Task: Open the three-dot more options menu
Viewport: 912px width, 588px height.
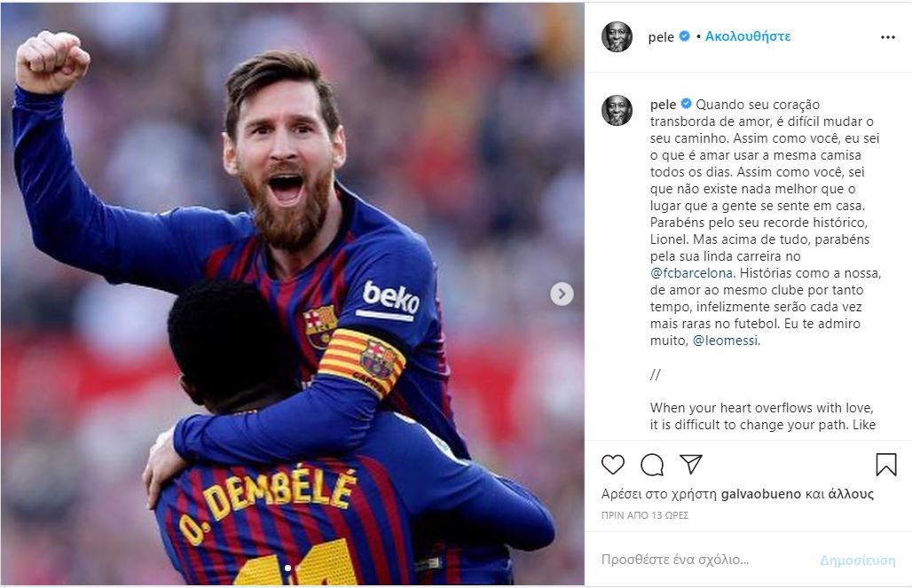Action: (x=887, y=37)
